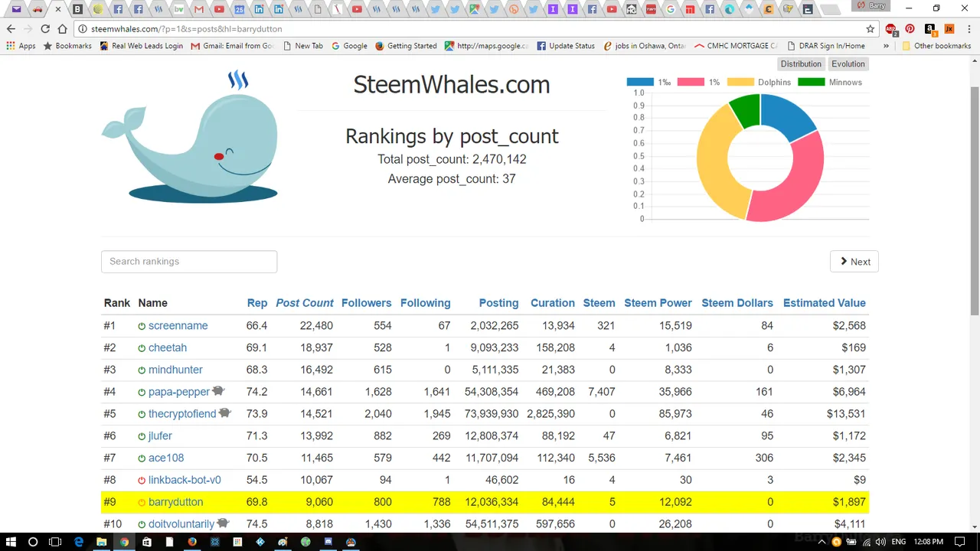This screenshot has width=980, height=551.
Task: Expand the bookmarks overflow chevron
Action: click(x=886, y=46)
